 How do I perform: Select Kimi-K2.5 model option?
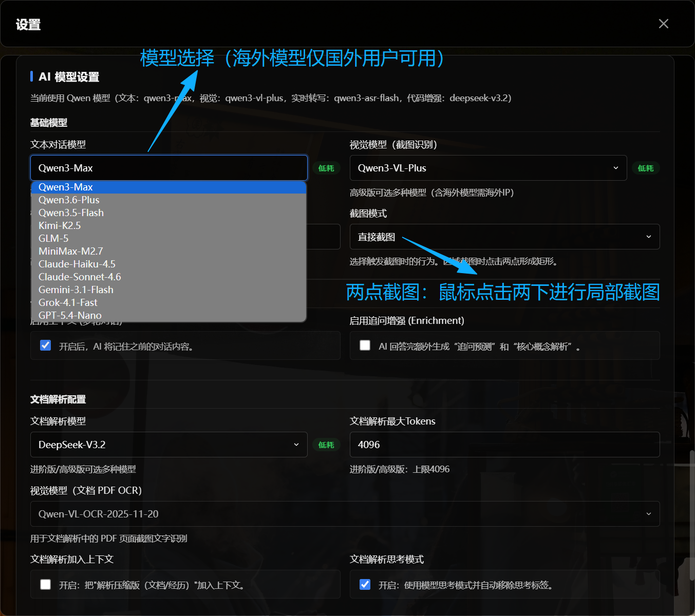click(x=169, y=226)
